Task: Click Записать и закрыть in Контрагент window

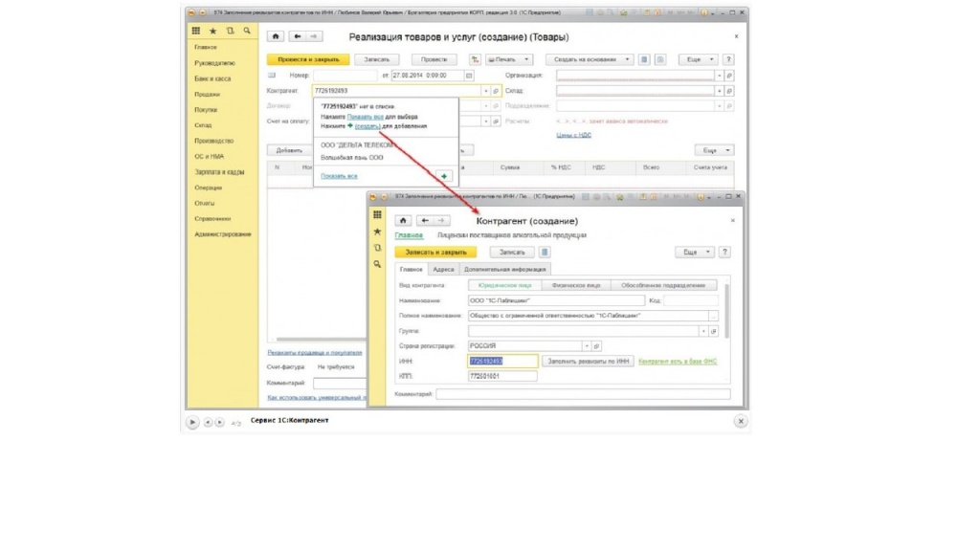Action: [435, 253]
